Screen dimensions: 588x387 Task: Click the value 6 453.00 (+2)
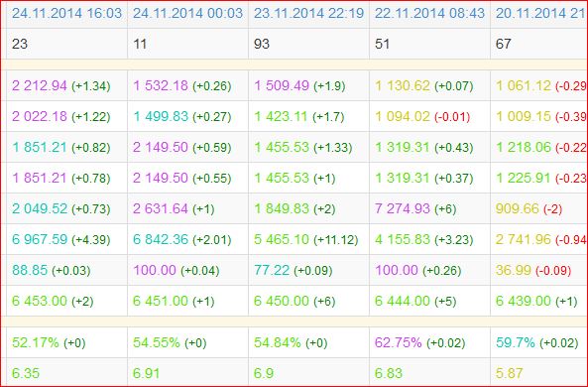tap(53, 301)
